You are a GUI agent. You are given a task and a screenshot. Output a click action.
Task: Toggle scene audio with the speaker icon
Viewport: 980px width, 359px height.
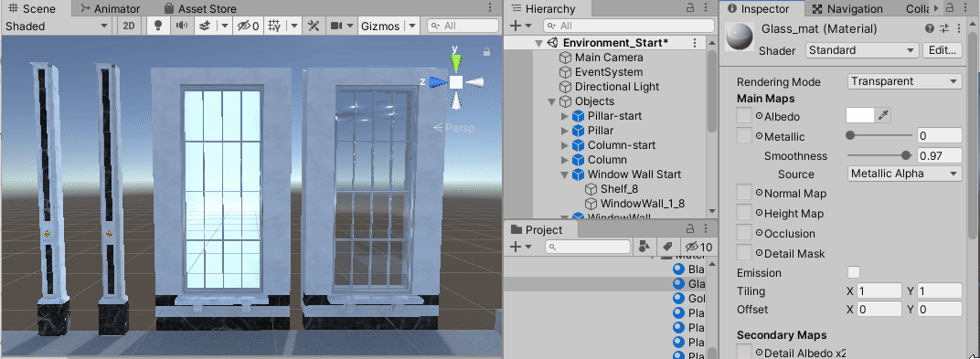click(x=181, y=26)
